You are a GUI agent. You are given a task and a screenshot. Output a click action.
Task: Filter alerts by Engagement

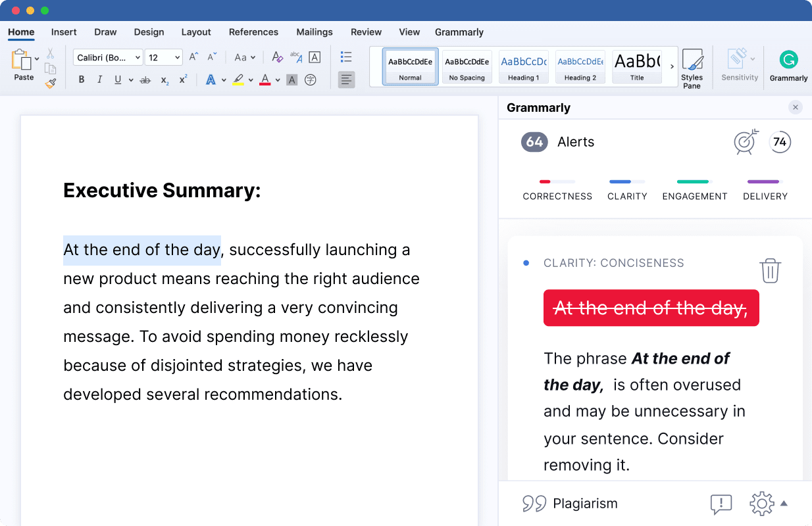[x=695, y=189]
